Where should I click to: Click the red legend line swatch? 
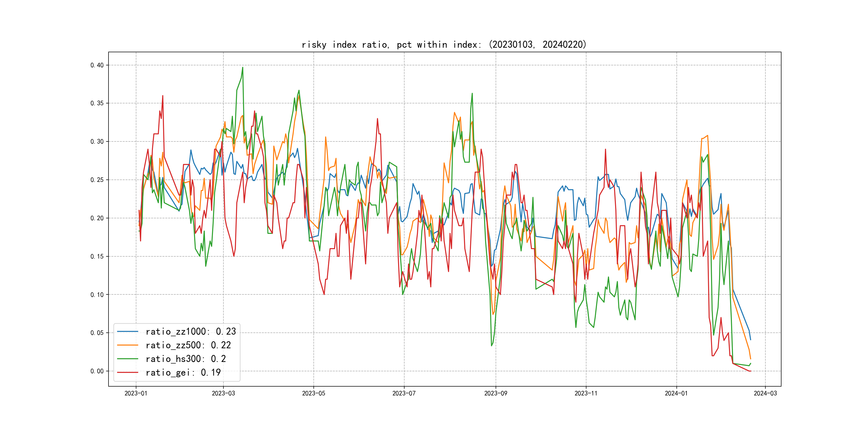[x=127, y=372]
